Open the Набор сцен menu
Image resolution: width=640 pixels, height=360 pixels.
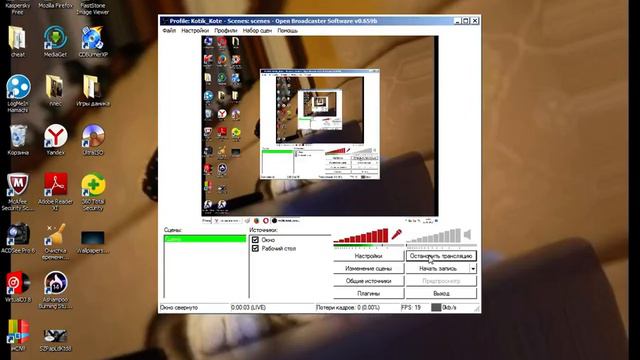(x=257, y=31)
